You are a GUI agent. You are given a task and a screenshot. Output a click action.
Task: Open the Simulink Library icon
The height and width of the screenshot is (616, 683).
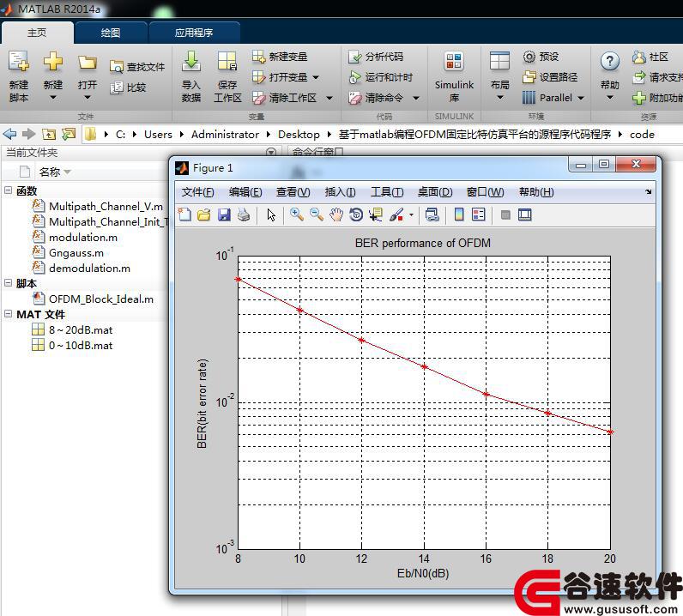coord(453,61)
